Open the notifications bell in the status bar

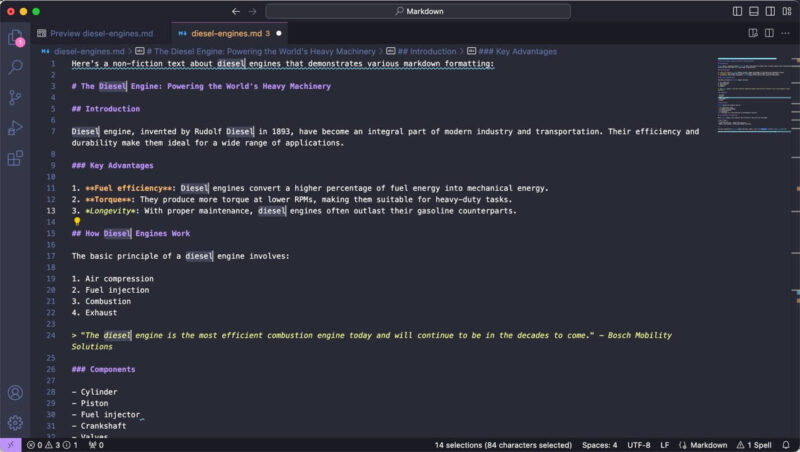(x=786, y=445)
